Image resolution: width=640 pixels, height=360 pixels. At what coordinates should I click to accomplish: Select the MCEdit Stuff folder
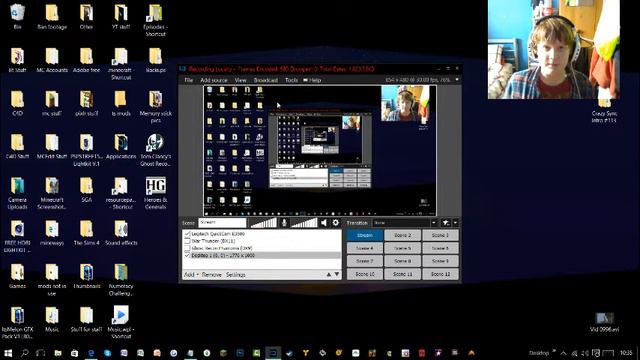[x=52, y=146]
